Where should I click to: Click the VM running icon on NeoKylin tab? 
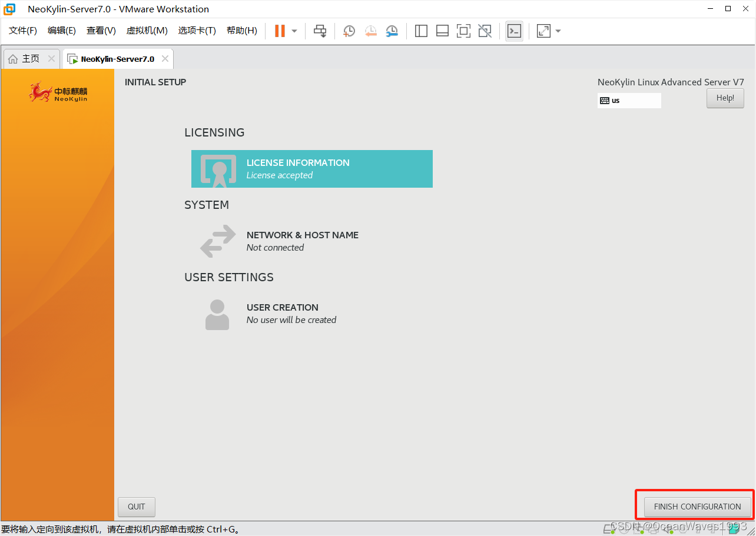72,59
